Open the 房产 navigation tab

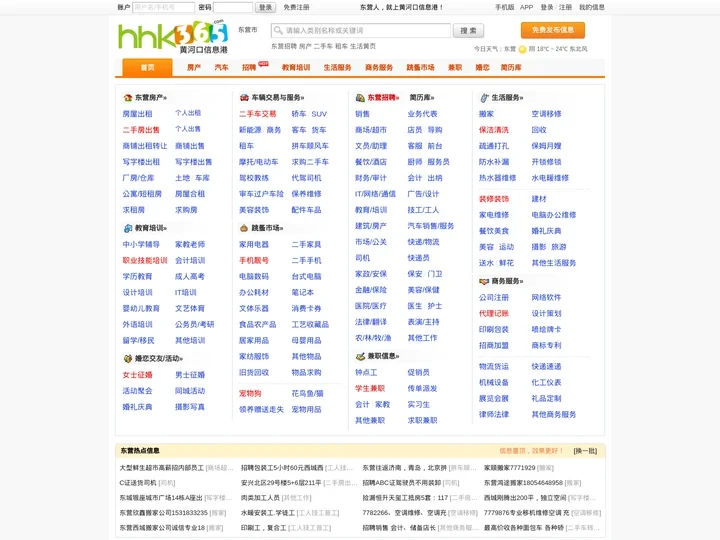[194, 68]
